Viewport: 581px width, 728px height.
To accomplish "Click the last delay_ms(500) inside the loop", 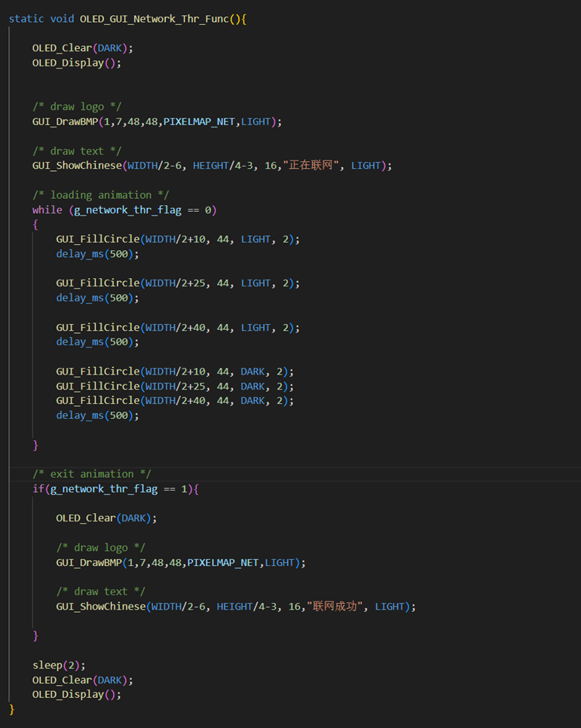I will [97, 415].
